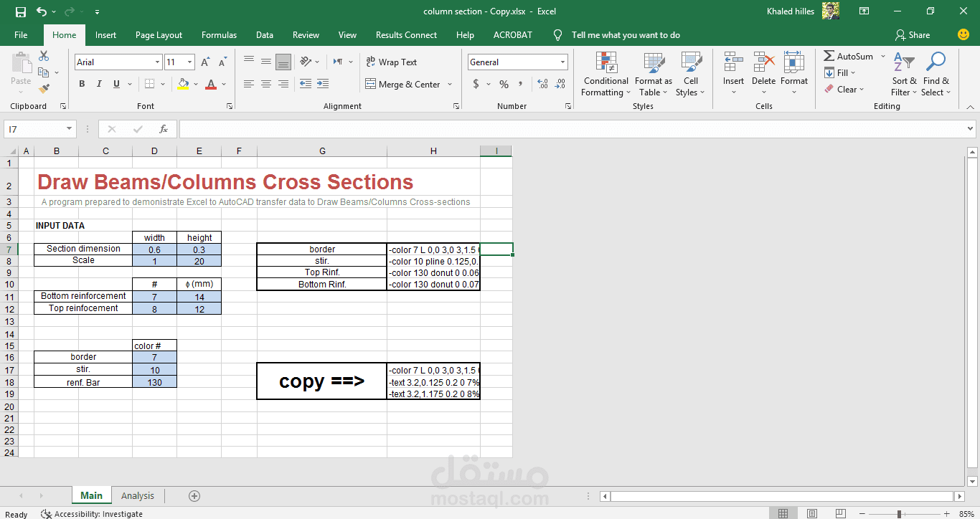Click the Align Left icon
This screenshot has width=980, height=519.
click(x=249, y=84)
